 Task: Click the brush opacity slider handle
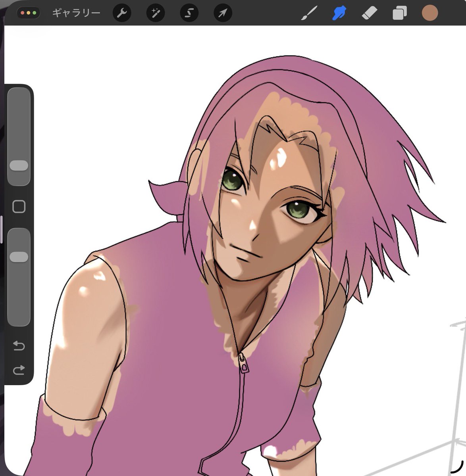tap(19, 257)
